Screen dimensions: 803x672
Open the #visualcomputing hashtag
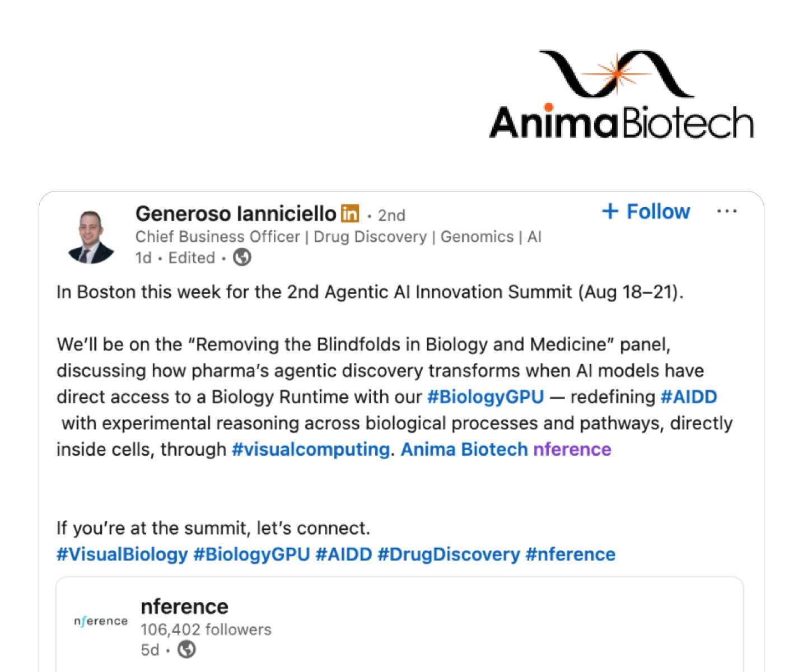[x=311, y=450]
